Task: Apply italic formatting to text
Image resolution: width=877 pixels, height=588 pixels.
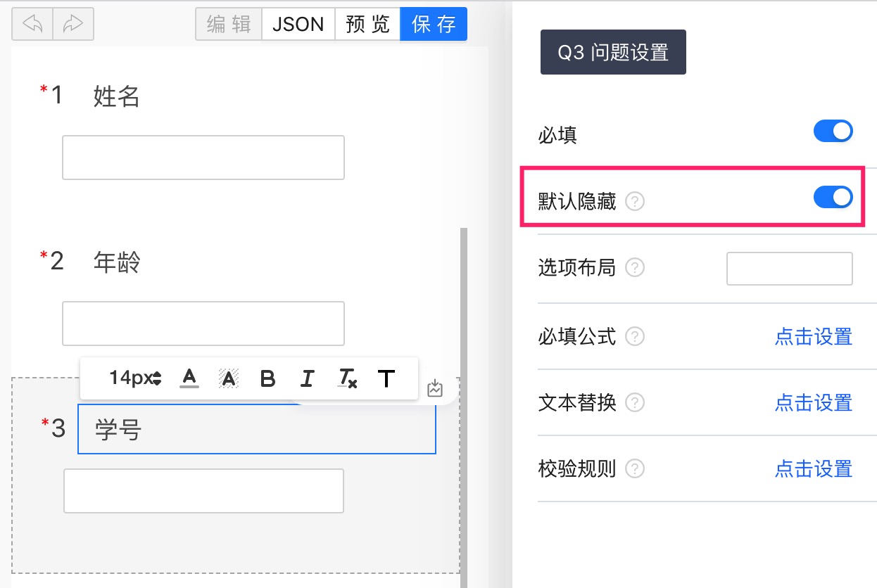Action: (x=307, y=378)
